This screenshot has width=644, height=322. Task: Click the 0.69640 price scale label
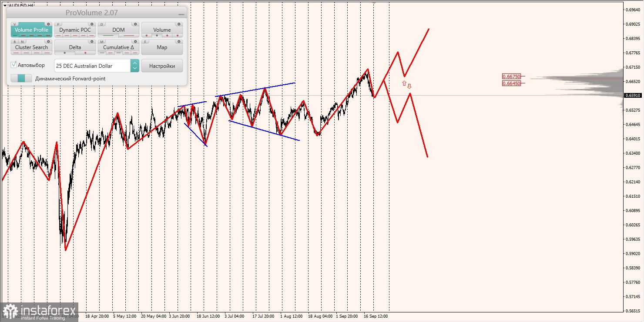[633, 9]
